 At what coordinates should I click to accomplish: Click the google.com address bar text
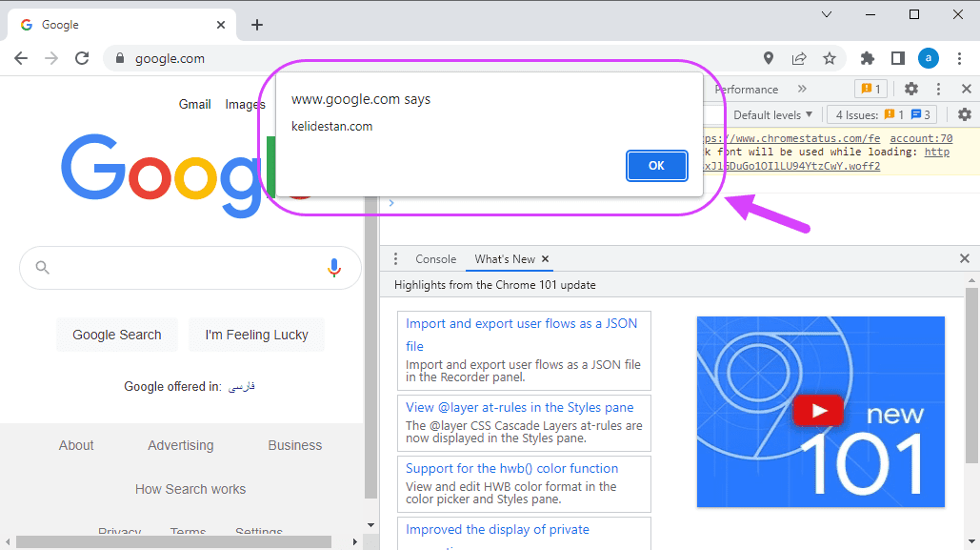[x=170, y=58]
